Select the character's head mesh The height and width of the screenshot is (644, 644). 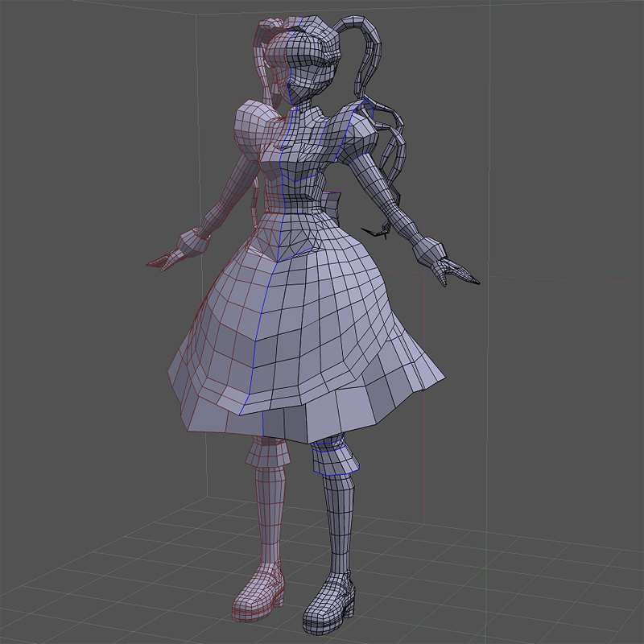304,60
